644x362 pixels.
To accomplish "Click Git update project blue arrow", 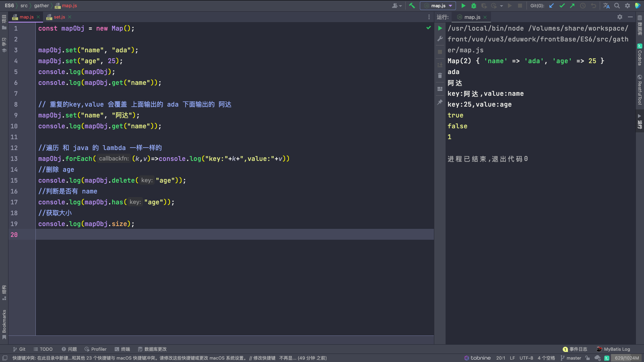I will coord(551,6).
